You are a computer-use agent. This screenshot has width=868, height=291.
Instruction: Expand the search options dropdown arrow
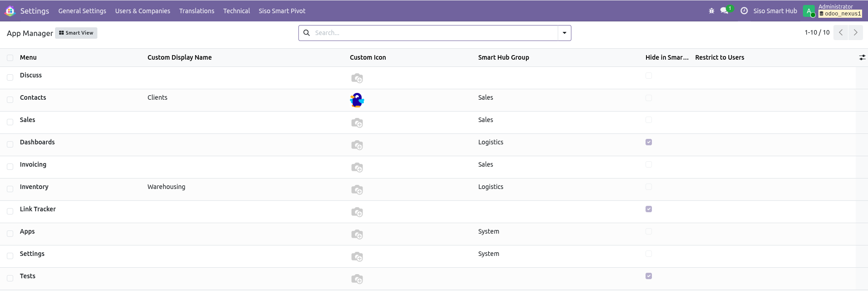click(x=565, y=33)
